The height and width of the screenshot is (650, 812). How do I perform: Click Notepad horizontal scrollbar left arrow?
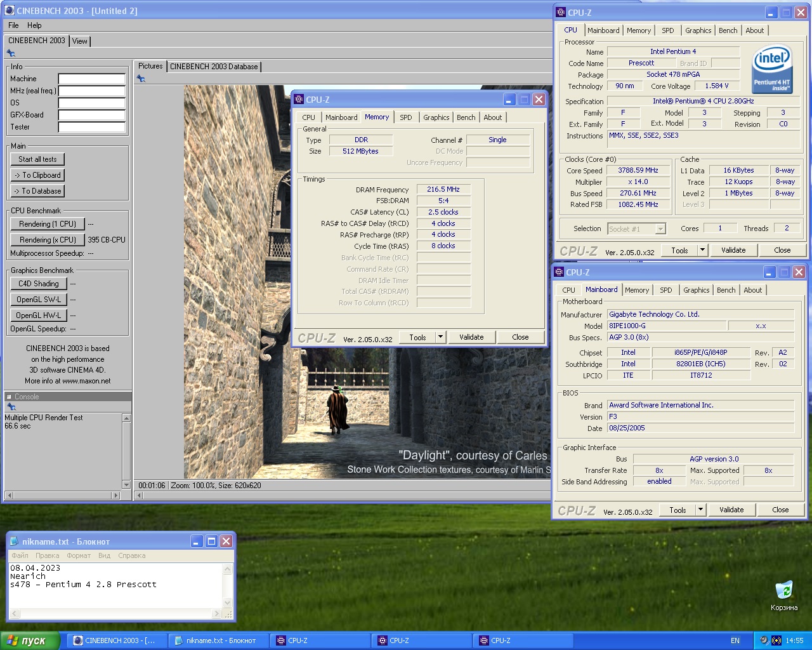(15, 614)
